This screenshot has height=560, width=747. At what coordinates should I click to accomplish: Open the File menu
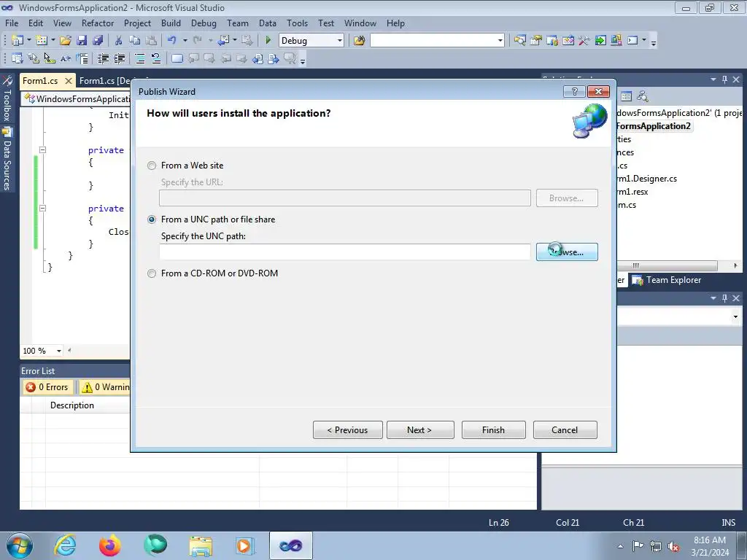point(12,23)
